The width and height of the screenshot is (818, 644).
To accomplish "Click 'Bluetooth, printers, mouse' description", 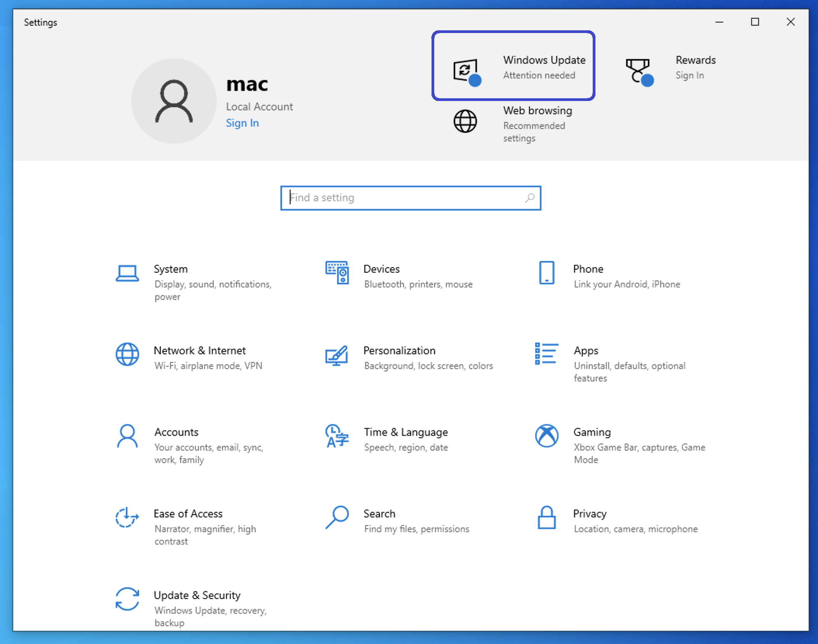I will coord(418,284).
